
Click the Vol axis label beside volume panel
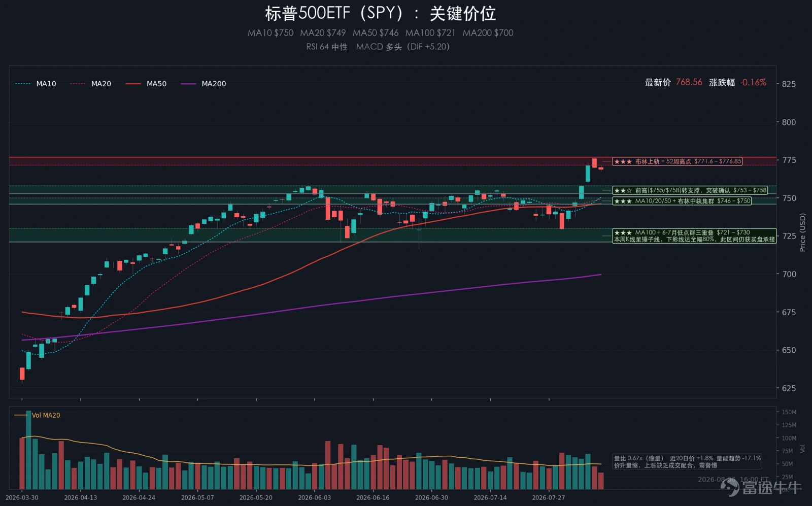tap(802, 449)
